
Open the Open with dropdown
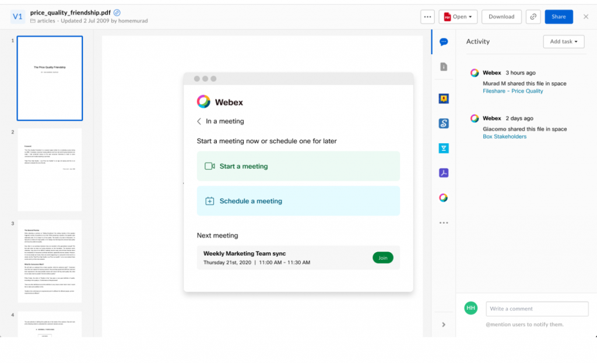pyautogui.click(x=458, y=16)
